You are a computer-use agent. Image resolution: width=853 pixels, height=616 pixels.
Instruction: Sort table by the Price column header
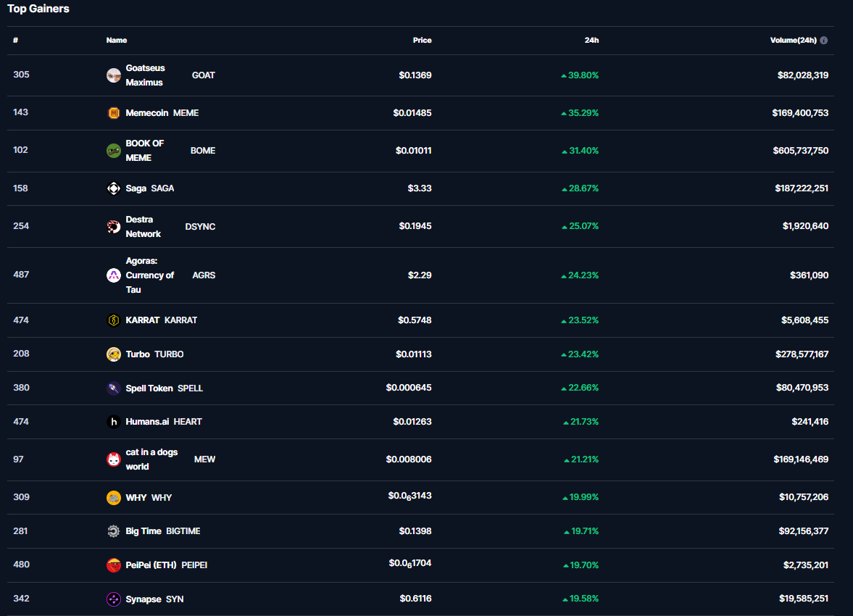(x=422, y=41)
